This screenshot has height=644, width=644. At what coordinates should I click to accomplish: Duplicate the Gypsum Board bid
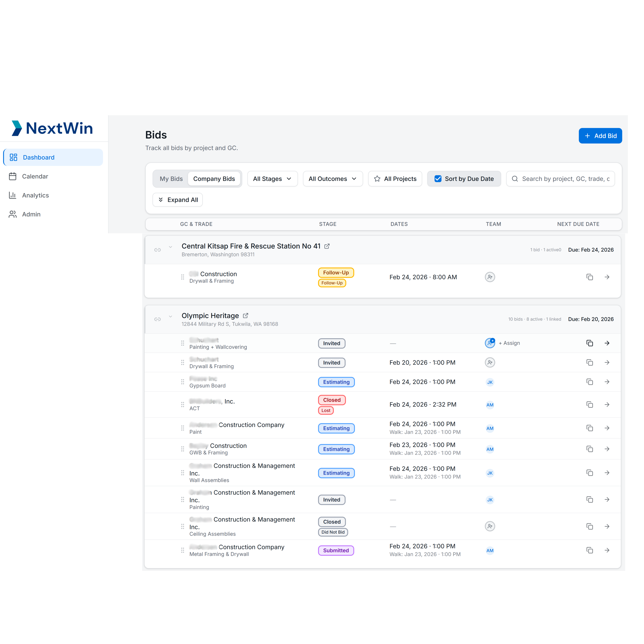pyautogui.click(x=590, y=382)
